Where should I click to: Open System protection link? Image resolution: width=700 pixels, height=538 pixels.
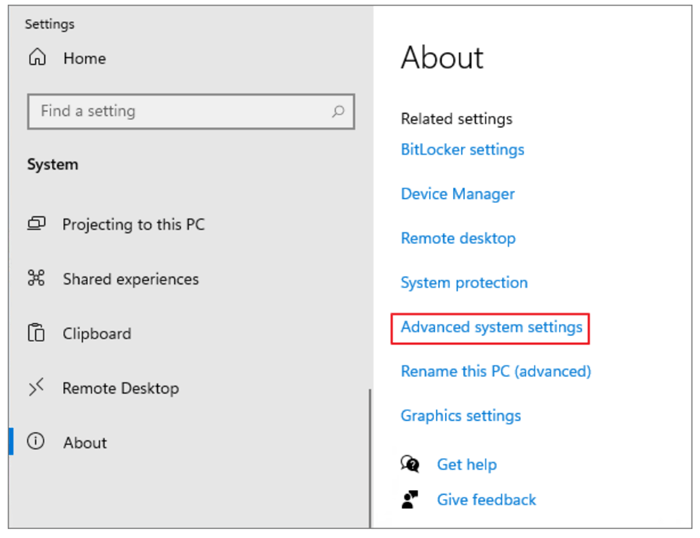pyautogui.click(x=464, y=283)
